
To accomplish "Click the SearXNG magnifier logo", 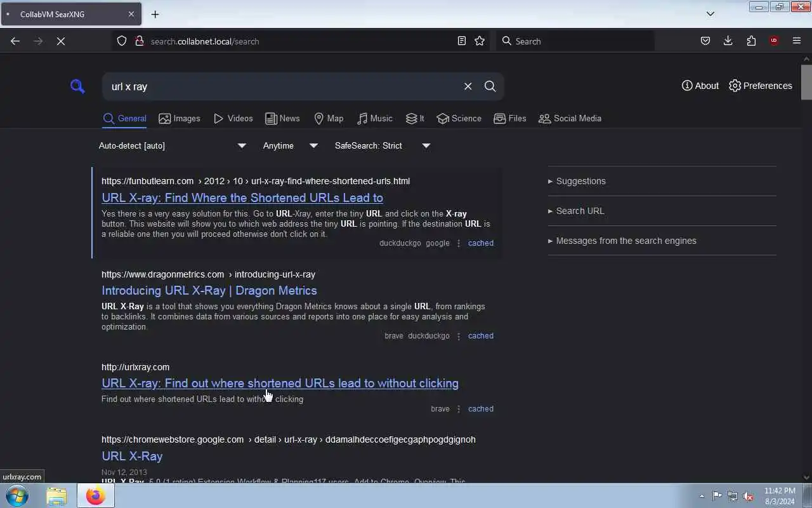I will coord(77,86).
